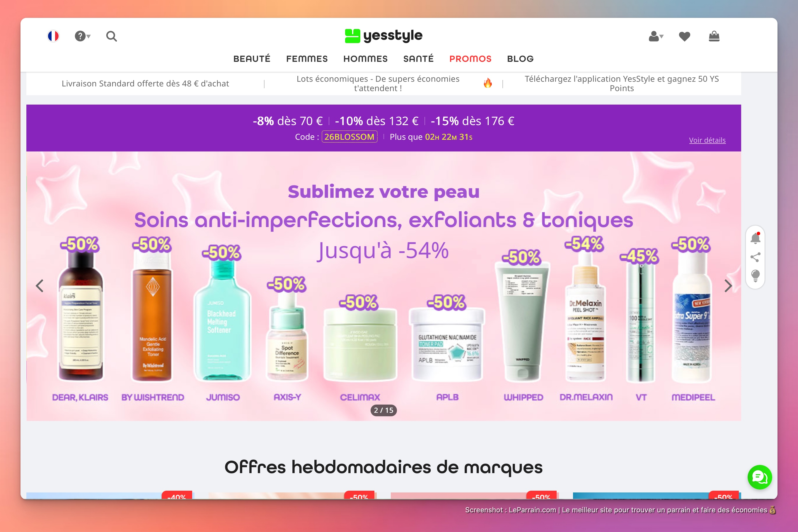Open the search magnifier icon
Viewport: 798px width, 532px height.
[x=111, y=36]
